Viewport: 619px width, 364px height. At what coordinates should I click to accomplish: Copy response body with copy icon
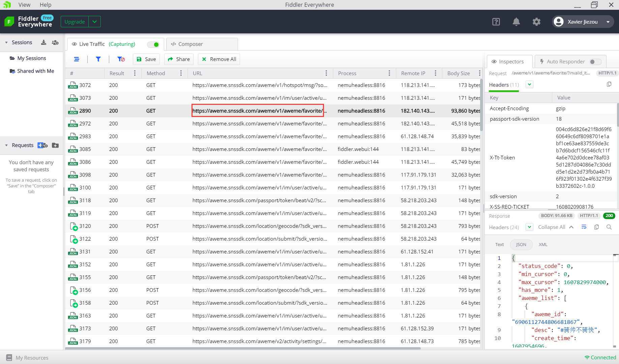(x=596, y=227)
